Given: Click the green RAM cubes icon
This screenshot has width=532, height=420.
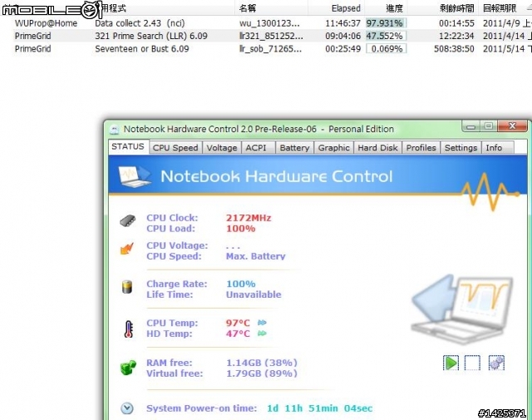Looking at the screenshot, I should pos(128,368).
